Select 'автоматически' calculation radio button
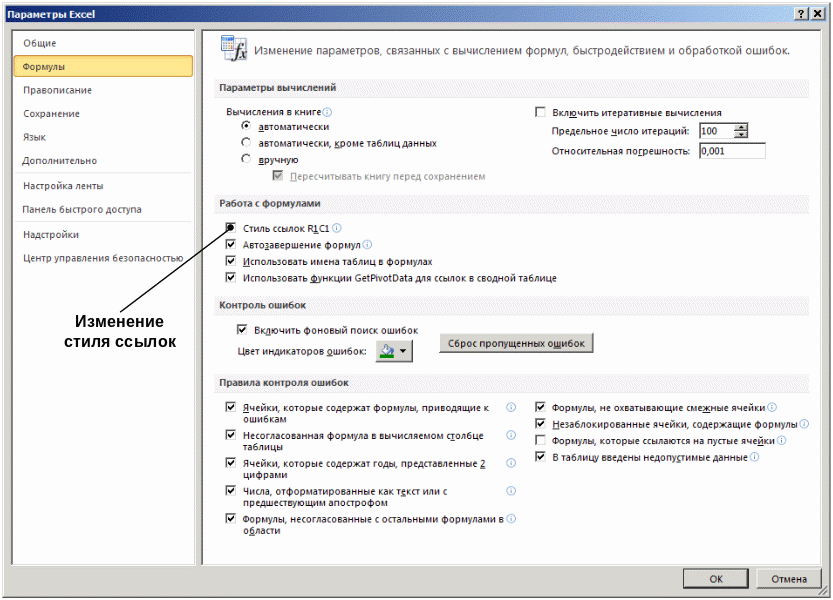833x600 pixels. pyautogui.click(x=246, y=126)
